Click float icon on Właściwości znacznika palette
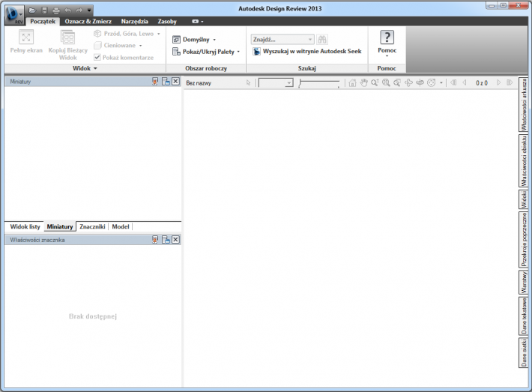Screen dimensions: 532x392 (x=166, y=240)
